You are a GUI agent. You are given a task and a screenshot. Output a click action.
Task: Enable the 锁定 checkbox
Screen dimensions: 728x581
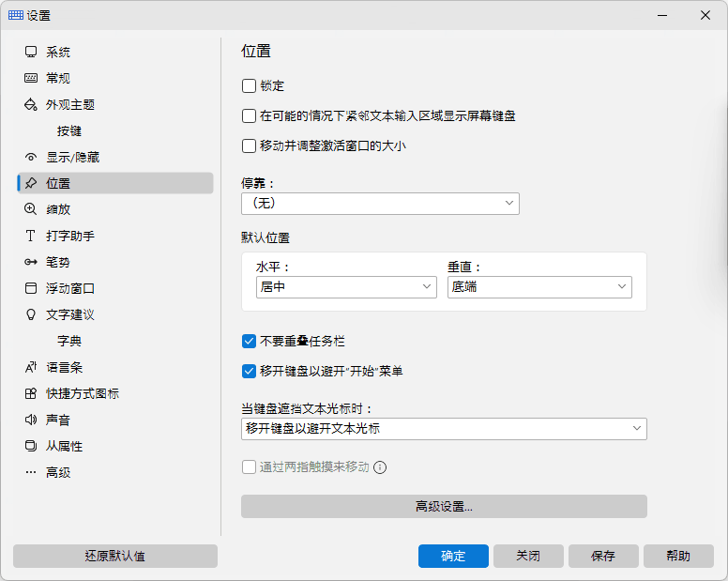(249, 86)
